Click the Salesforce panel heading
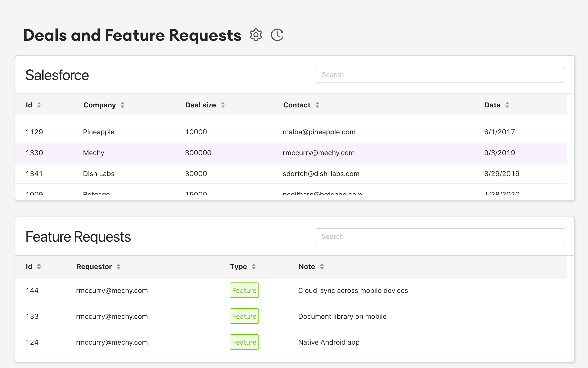Image resolution: width=588 pixels, height=368 pixels. [x=57, y=75]
